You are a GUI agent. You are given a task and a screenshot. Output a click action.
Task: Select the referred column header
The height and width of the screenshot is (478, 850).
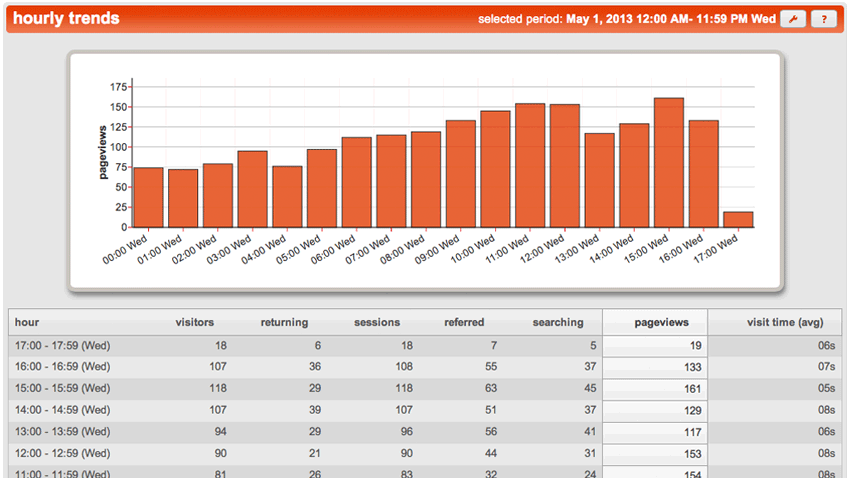[464, 322]
